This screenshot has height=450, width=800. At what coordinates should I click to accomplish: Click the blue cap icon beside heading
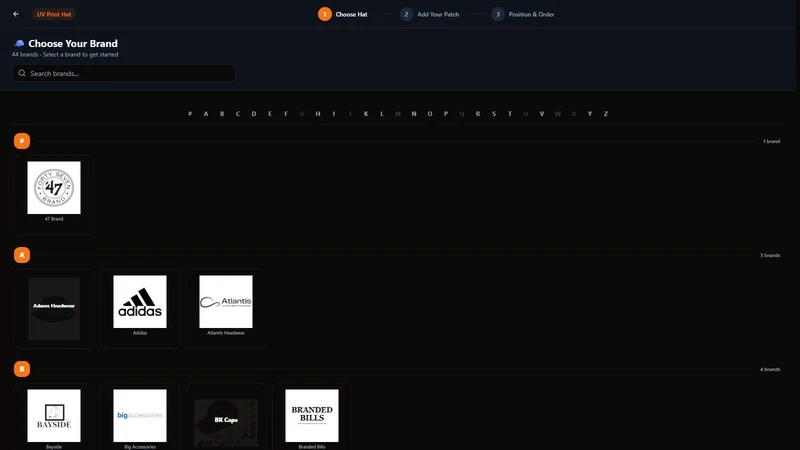click(x=19, y=43)
